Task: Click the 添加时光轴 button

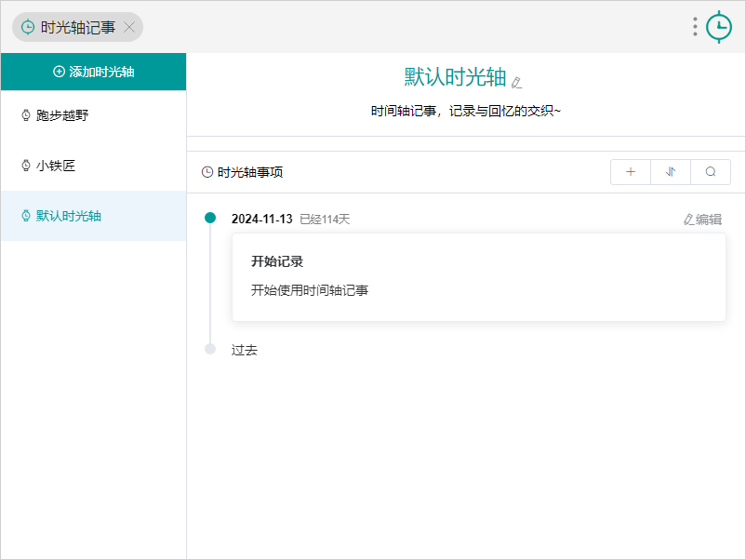Action: coord(93,72)
